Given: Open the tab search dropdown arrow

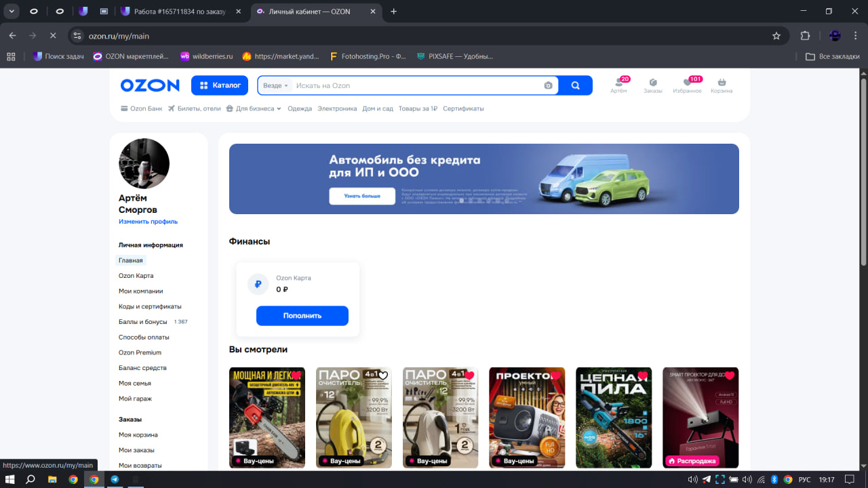Looking at the screenshot, I should click(x=12, y=12).
